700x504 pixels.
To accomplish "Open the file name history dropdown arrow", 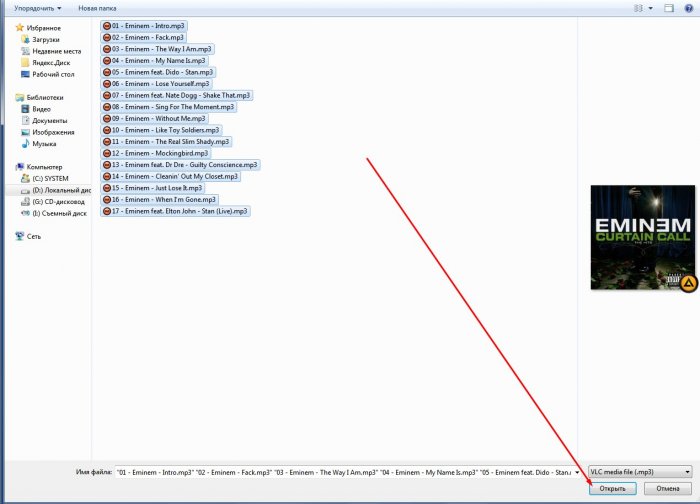I will [577, 471].
